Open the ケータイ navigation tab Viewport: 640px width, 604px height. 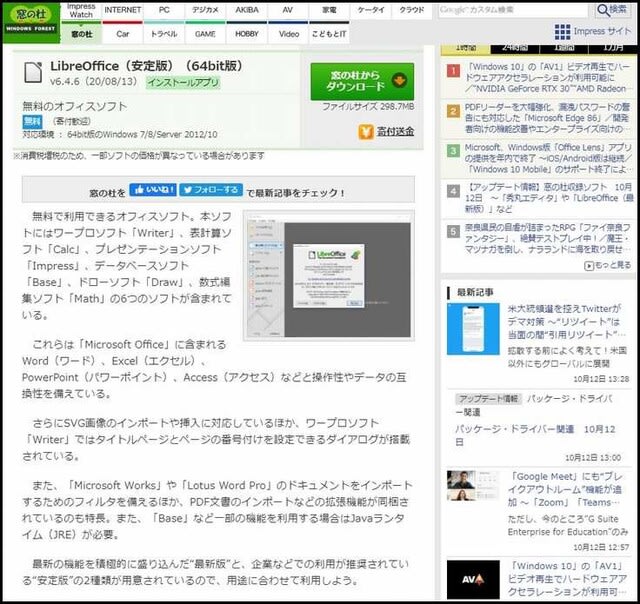click(371, 10)
